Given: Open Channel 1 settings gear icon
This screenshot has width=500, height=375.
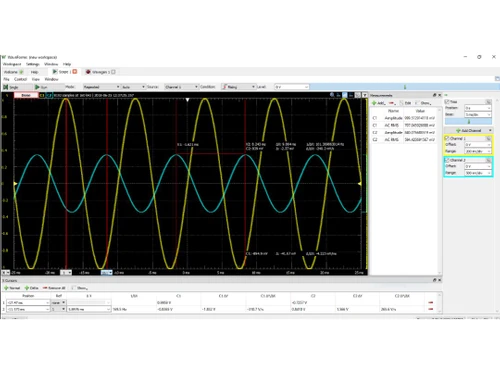Looking at the screenshot, I should pos(488,138).
